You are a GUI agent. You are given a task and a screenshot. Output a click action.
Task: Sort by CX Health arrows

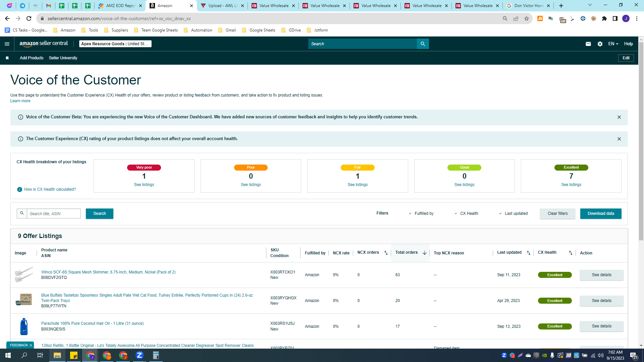click(571, 253)
